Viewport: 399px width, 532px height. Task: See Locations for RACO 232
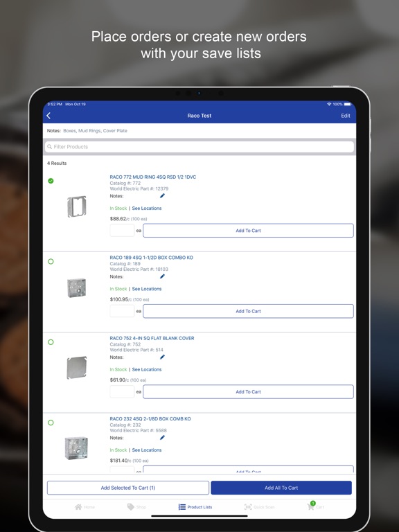147,450
